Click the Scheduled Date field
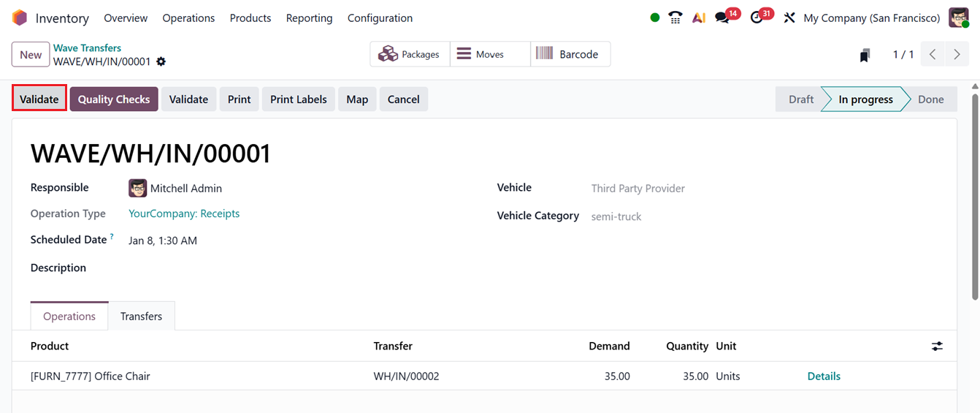980x413 pixels. tap(163, 240)
